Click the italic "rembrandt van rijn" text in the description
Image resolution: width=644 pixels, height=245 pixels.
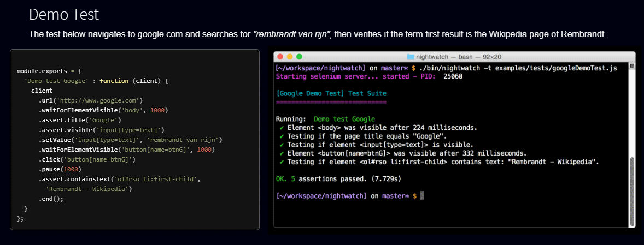pos(292,35)
